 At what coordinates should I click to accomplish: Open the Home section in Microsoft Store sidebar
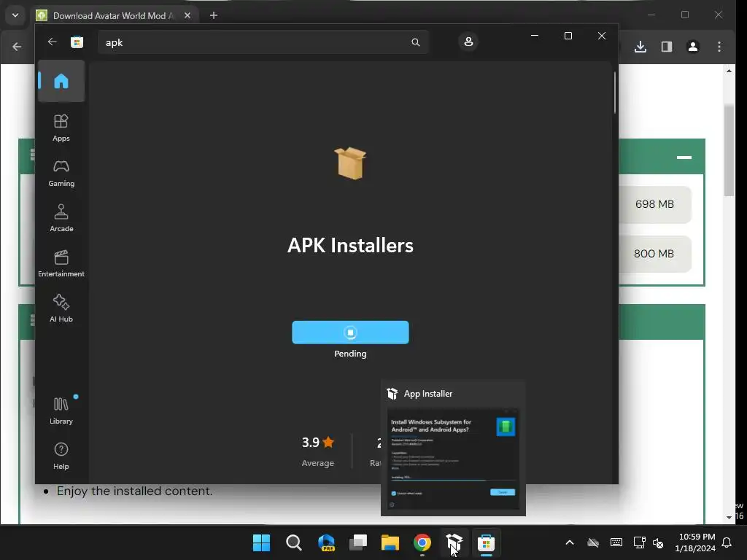(61, 81)
